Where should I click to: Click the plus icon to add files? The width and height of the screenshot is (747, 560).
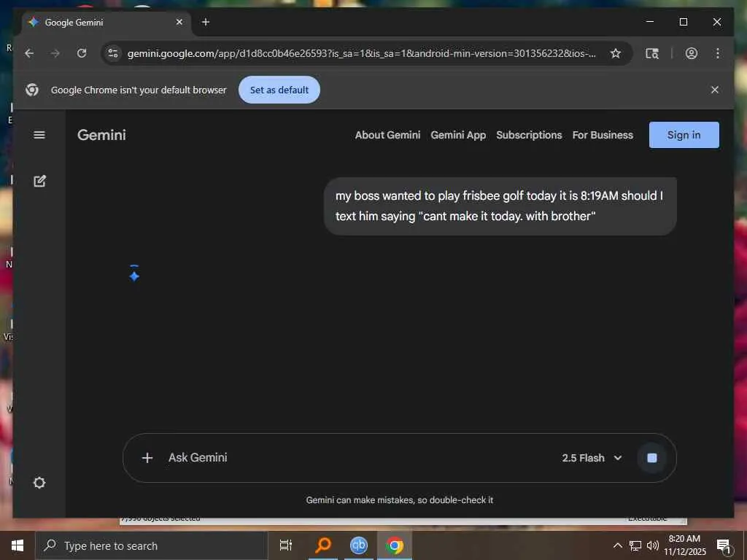(x=147, y=458)
